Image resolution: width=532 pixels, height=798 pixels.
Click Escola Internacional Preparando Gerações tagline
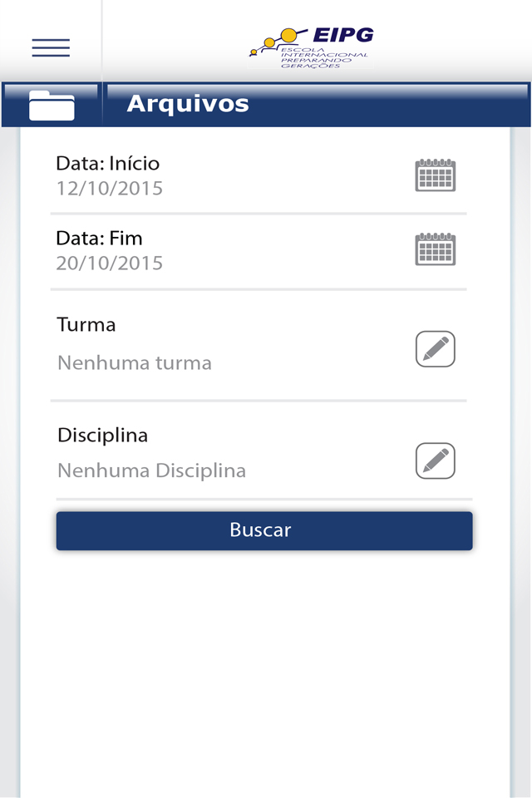coord(324,58)
